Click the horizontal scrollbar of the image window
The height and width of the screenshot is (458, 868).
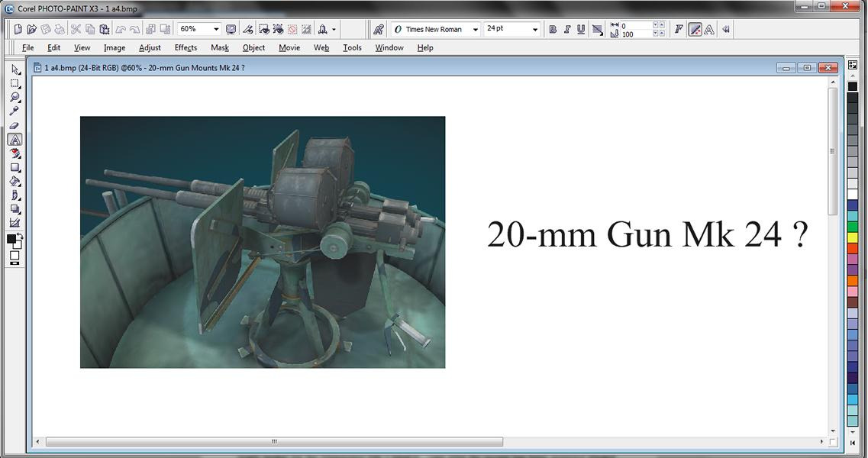point(274,441)
